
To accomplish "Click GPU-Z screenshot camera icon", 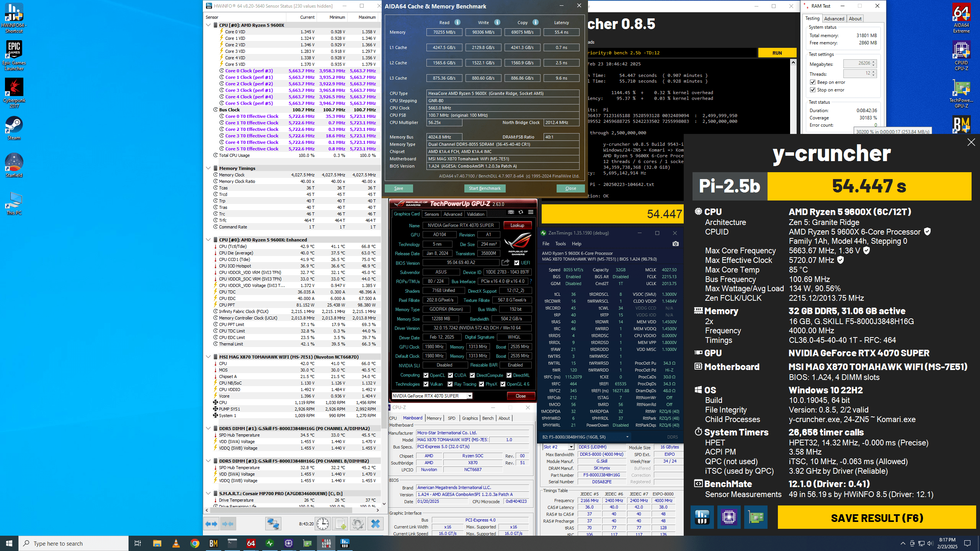I will tap(511, 212).
